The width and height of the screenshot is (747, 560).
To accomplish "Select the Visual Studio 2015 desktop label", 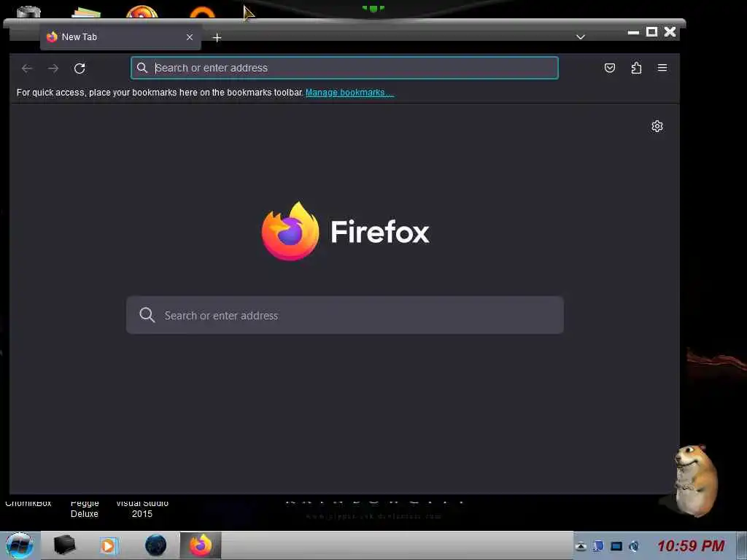I will (x=142, y=508).
